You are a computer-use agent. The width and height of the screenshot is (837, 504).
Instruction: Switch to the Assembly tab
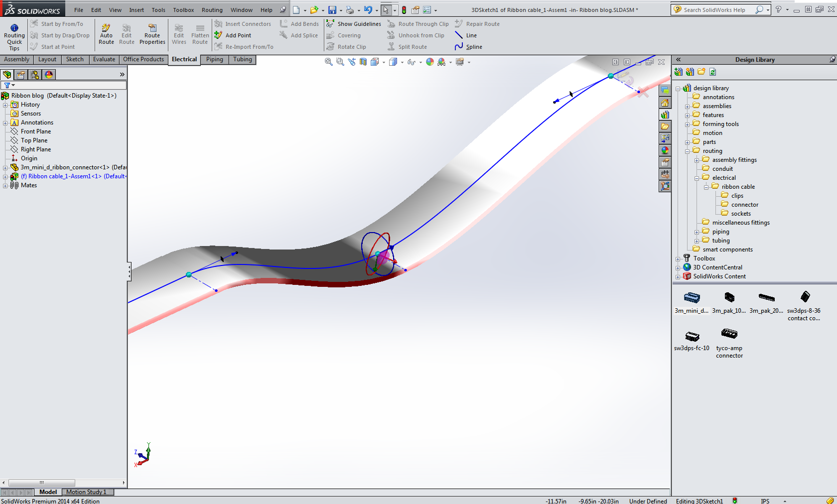pyautogui.click(x=16, y=59)
